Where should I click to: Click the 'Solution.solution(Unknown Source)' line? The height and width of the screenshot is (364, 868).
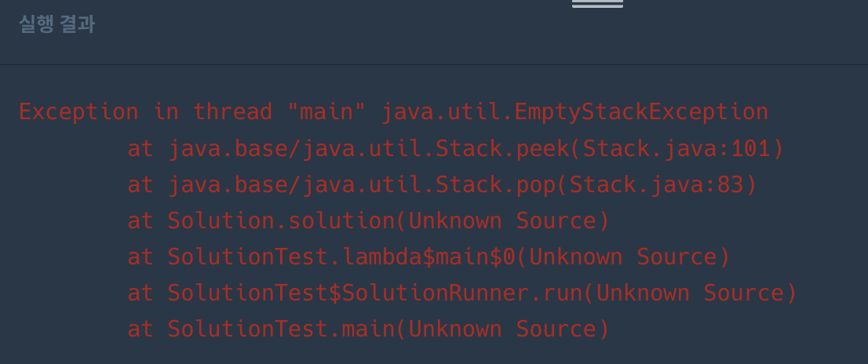[x=369, y=220]
